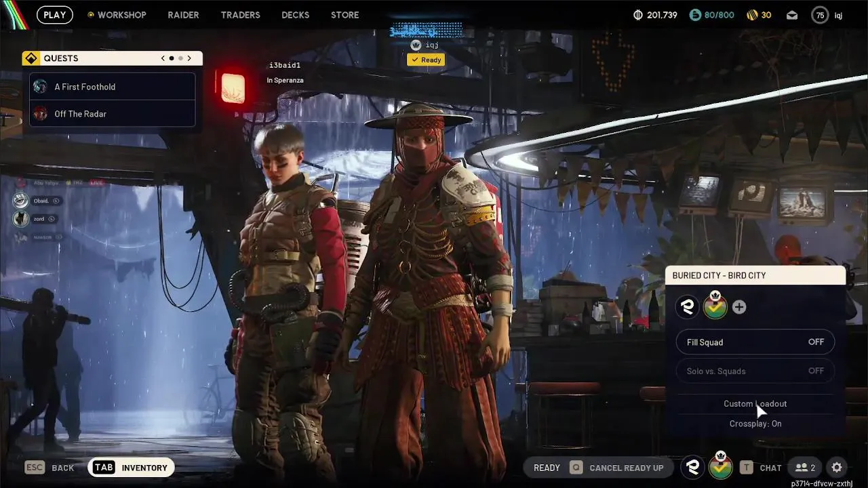This screenshot has height=488, width=868.
Task: Click the READY status label
Action: point(547,468)
